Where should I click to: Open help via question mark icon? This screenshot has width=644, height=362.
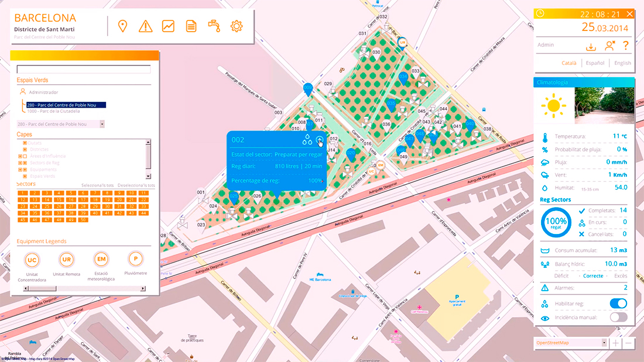point(626,46)
